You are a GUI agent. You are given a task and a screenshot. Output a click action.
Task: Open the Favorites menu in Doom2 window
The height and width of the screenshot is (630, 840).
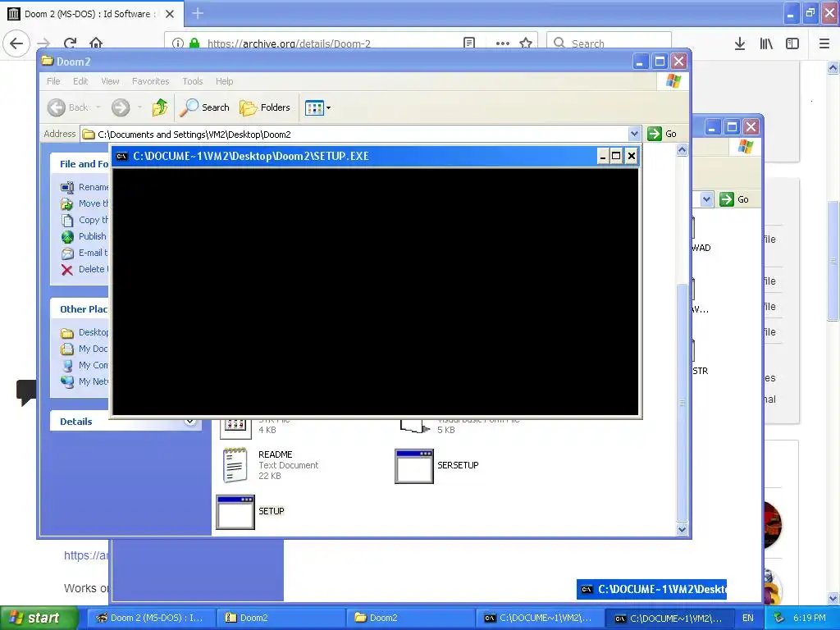(x=151, y=81)
